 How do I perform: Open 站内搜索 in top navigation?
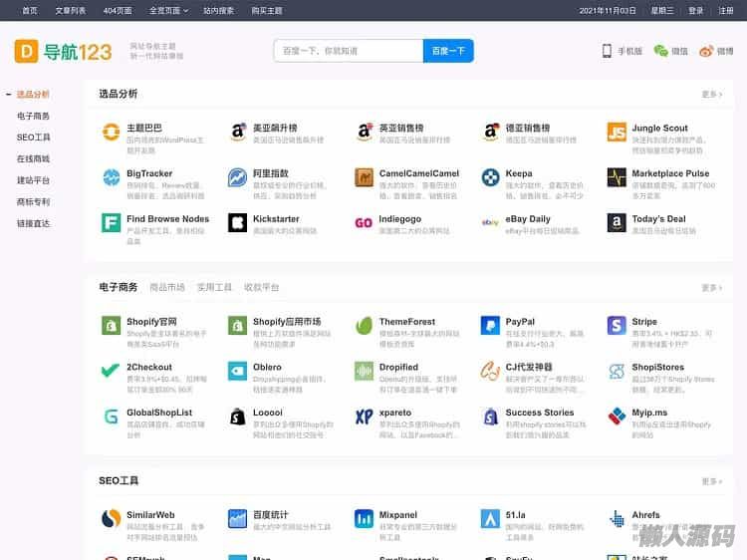(219, 11)
